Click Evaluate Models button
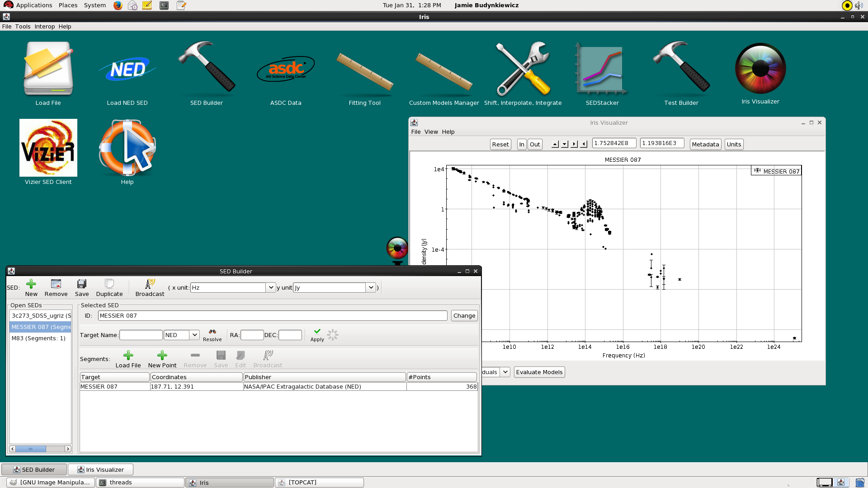The width and height of the screenshot is (868, 488). click(x=539, y=372)
